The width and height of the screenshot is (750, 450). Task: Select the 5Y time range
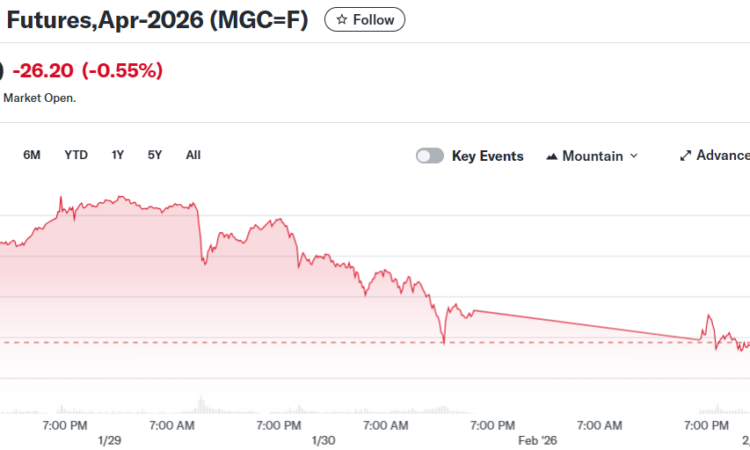point(155,155)
